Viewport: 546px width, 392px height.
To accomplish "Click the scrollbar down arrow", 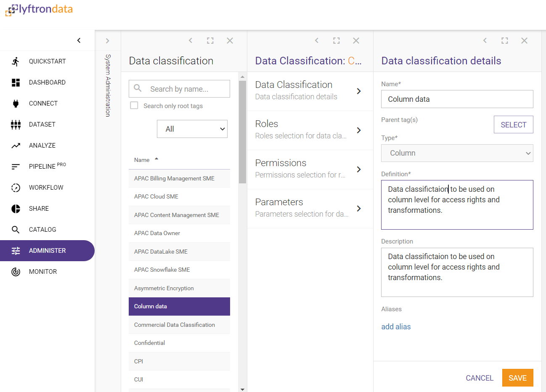I will [242, 389].
